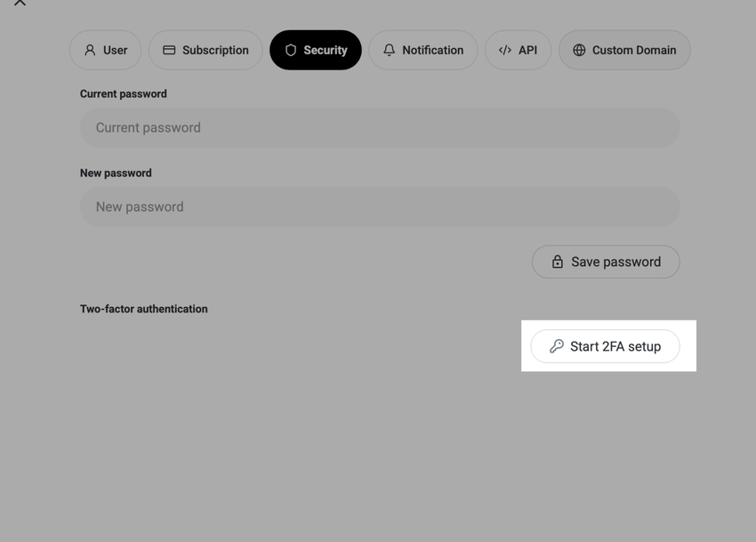Click the Two-factor authentication heading
756x542 pixels.
(x=144, y=309)
